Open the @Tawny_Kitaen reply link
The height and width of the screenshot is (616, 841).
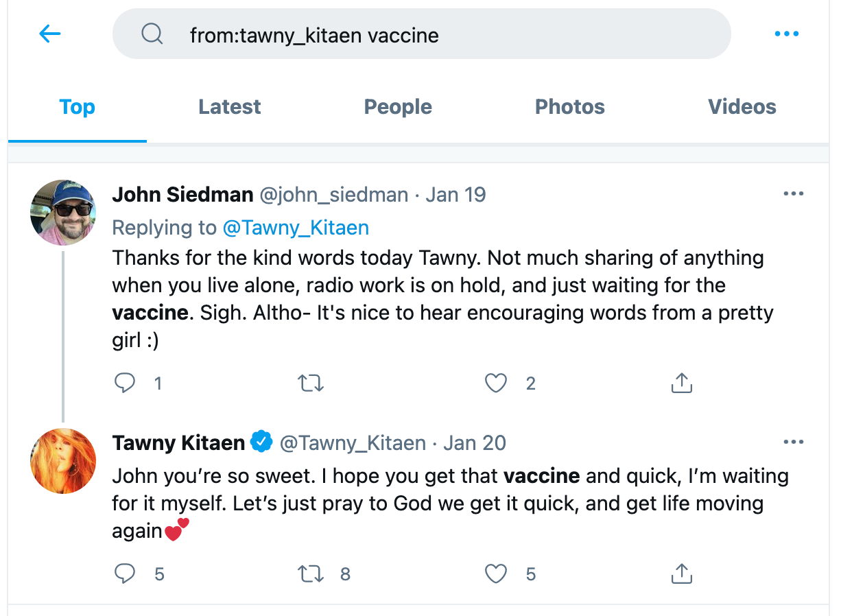click(x=296, y=227)
